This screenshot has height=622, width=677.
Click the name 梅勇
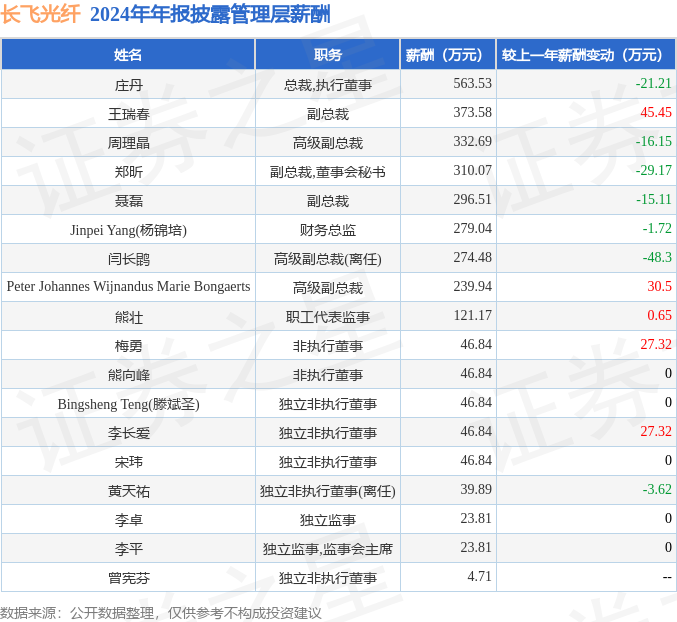[128, 346]
